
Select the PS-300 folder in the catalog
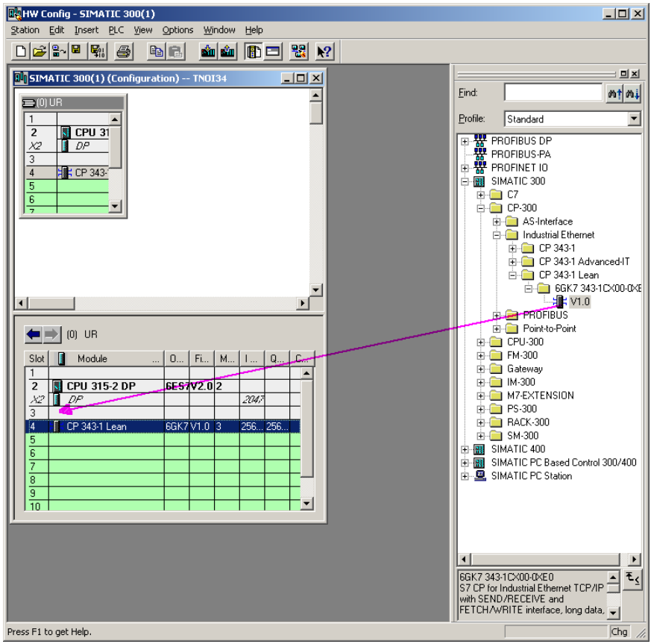522,409
